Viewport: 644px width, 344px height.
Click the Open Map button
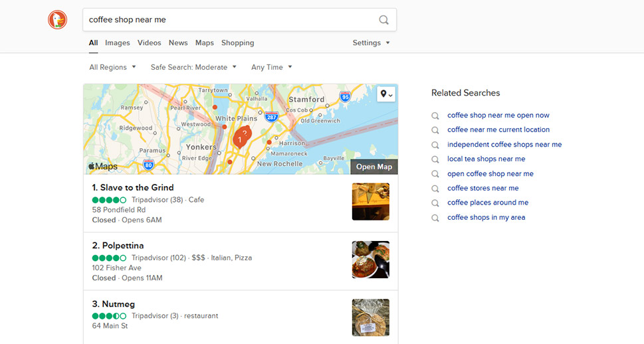(x=374, y=167)
